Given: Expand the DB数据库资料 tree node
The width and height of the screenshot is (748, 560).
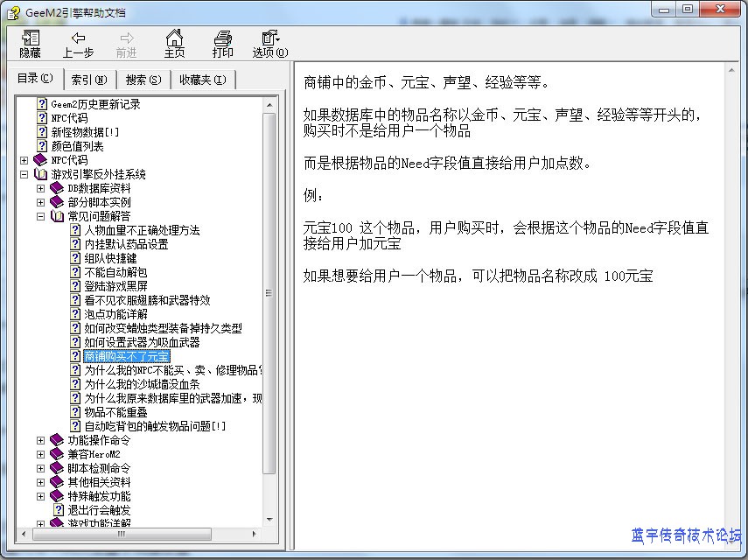Looking at the screenshot, I should click(x=41, y=188).
